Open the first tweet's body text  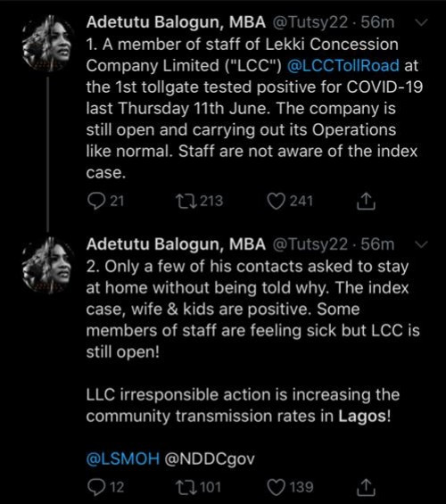[x=254, y=108]
